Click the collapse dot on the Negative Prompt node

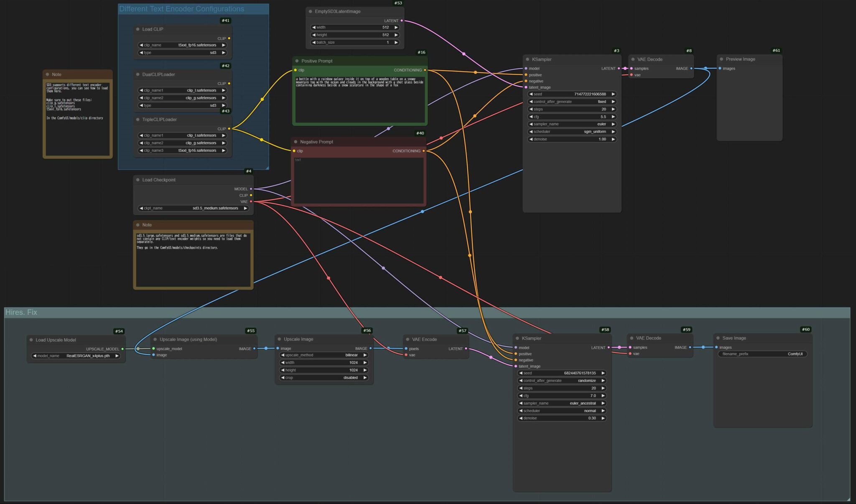click(297, 142)
